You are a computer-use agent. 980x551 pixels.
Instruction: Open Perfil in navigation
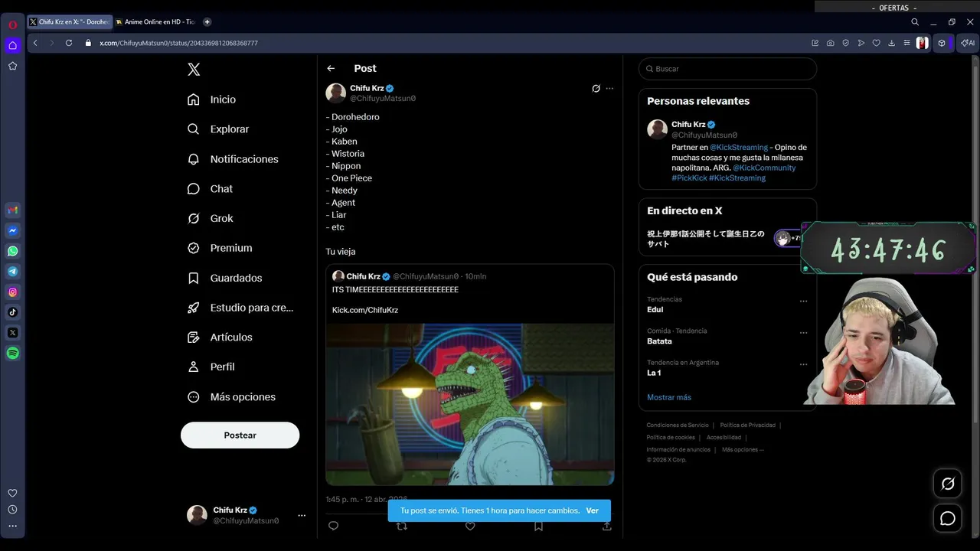pyautogui.click(x=212, y=367)
